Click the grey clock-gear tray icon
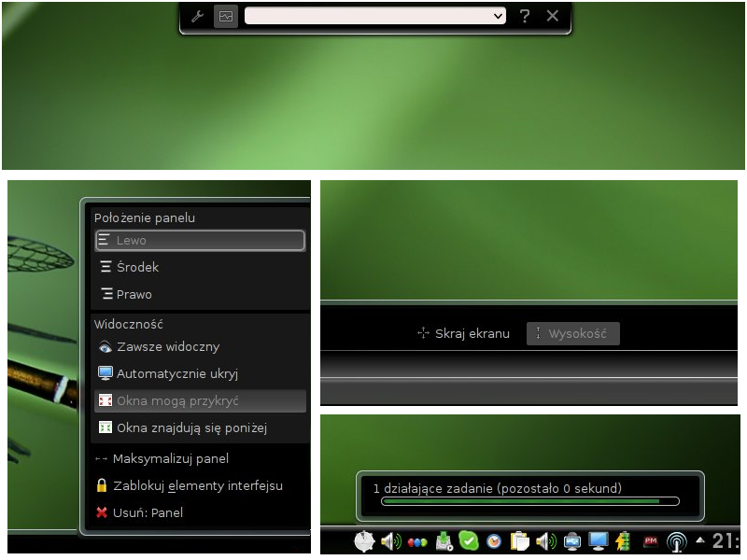This screenshot has width=747, height=560. [364, 541]
